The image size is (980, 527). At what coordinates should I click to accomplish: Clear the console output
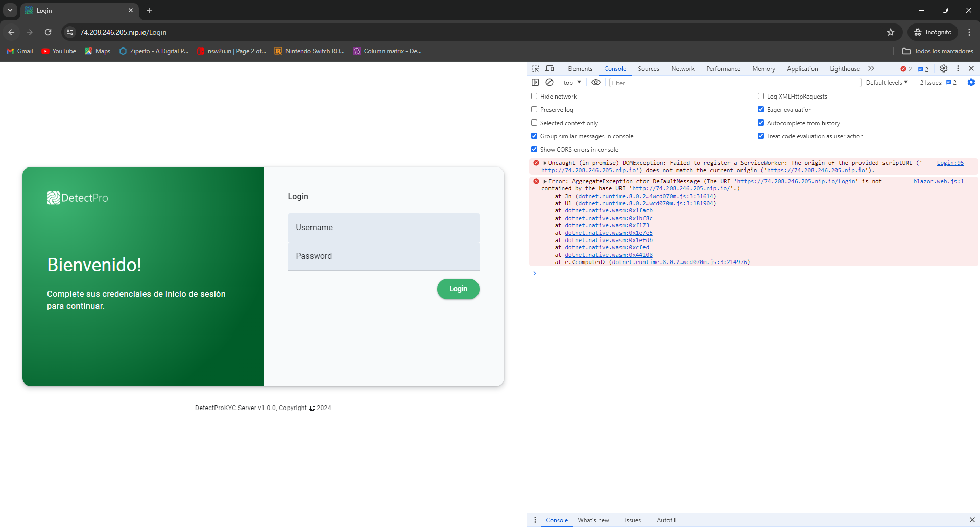click(549, 82)
